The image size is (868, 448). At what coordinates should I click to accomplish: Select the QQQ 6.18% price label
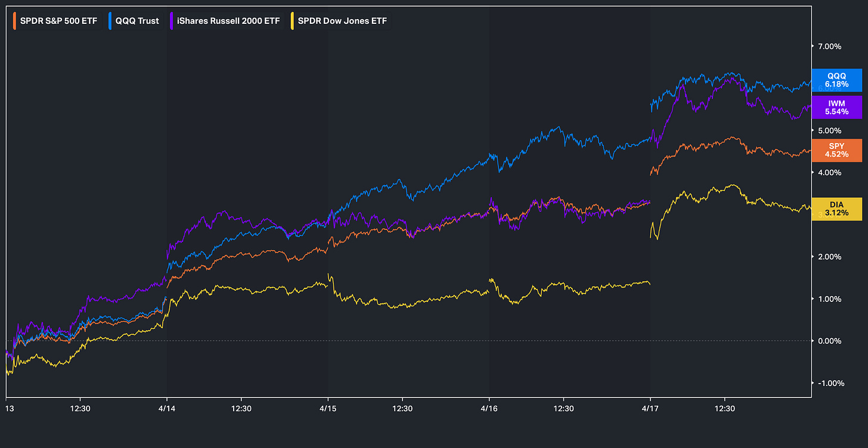click(x=836, y=80)
